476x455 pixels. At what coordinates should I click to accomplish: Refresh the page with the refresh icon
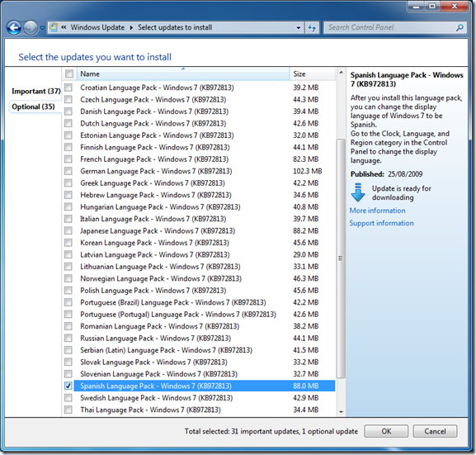click(312, 27)
